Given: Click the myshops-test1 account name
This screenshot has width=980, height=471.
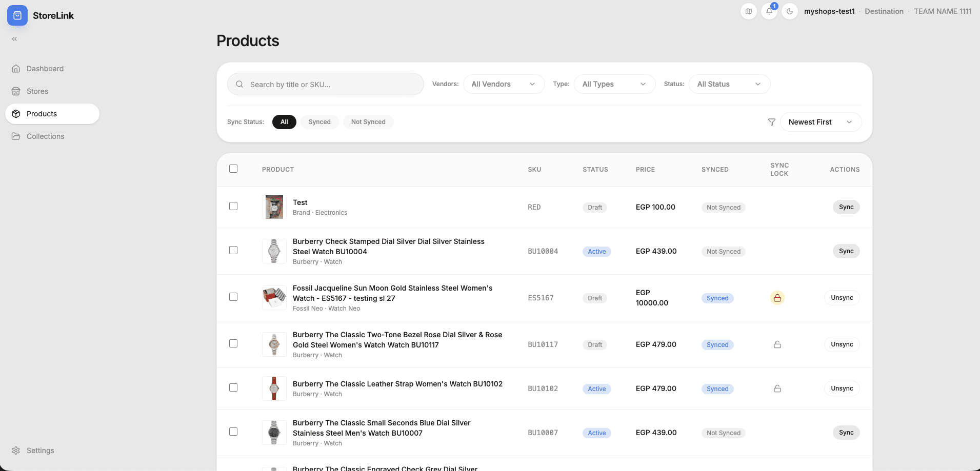Looking at the screenshot, I should click(829, 11).
